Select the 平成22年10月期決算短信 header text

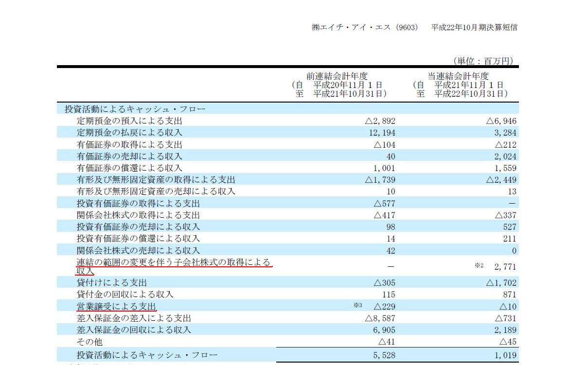[474, 27]
